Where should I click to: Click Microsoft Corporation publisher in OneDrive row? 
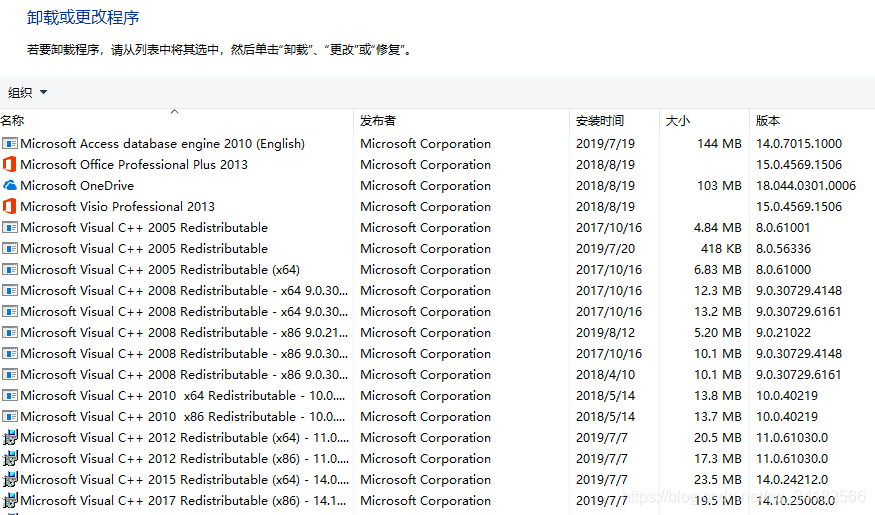[x=425, y=186]
